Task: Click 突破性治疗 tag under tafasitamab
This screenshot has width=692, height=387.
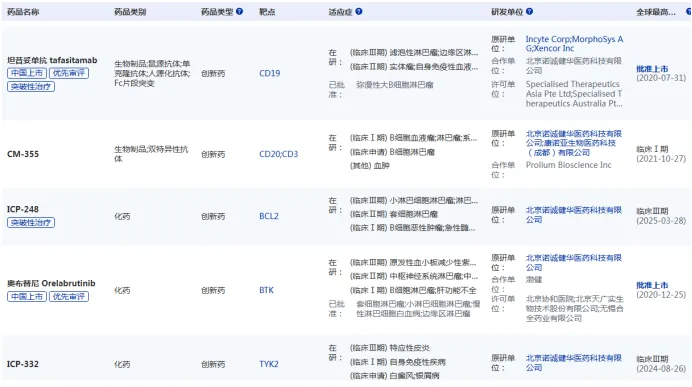Action: tap(31, 86)
